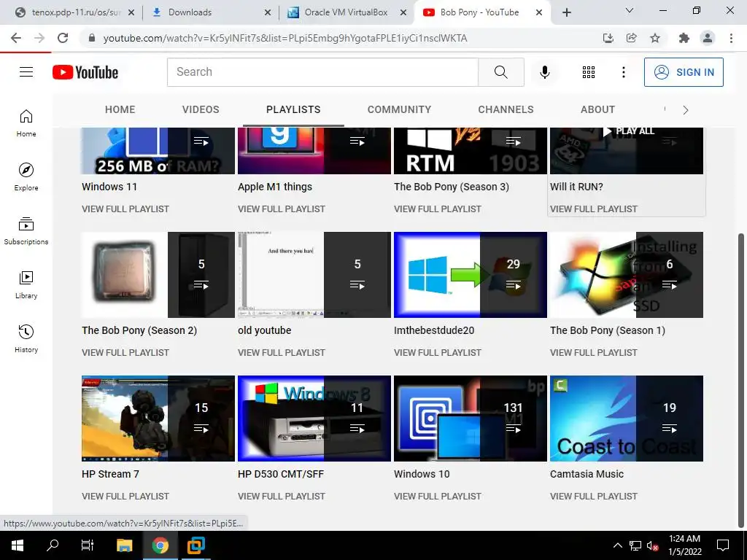Image resolution: width=747 pixels, height=560 pixels.
Task: Click the address bar URL
Action: coord(285,38)
